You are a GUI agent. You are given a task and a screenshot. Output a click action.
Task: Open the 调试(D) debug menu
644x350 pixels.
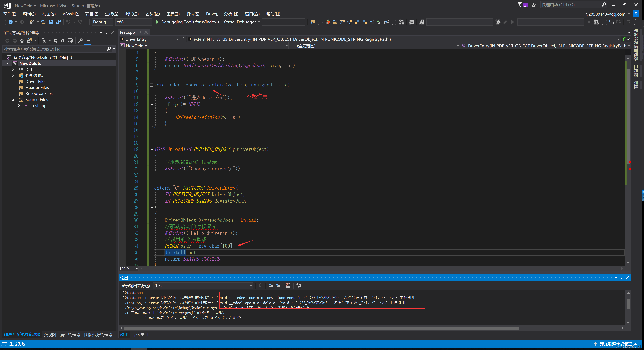point(132,14)
